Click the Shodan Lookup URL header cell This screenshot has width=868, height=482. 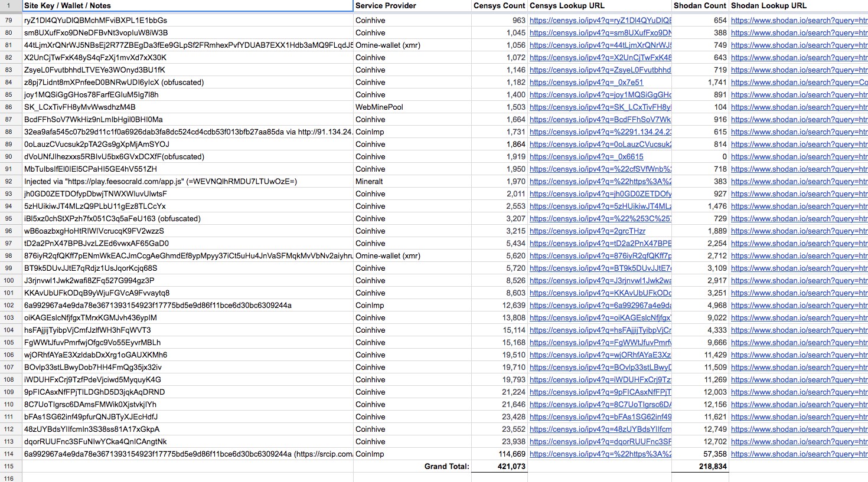tap(798, 6)
